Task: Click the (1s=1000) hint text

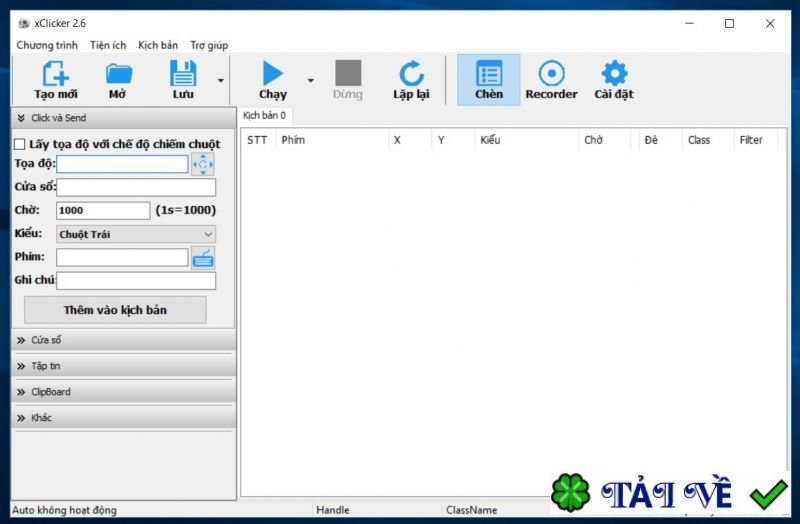Action: (186, 210)
